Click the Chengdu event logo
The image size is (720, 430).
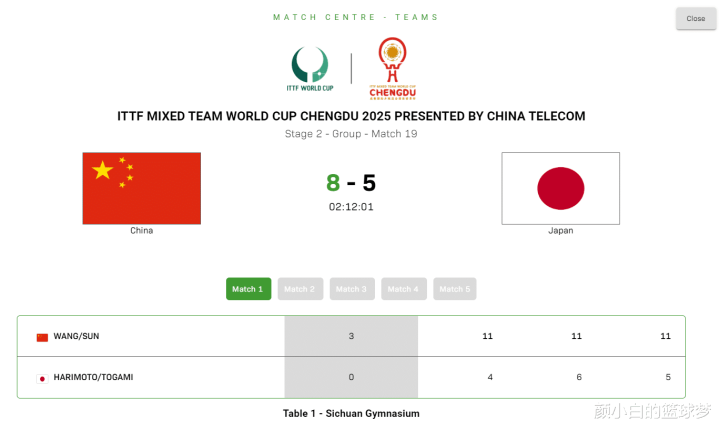coord(392,68)
